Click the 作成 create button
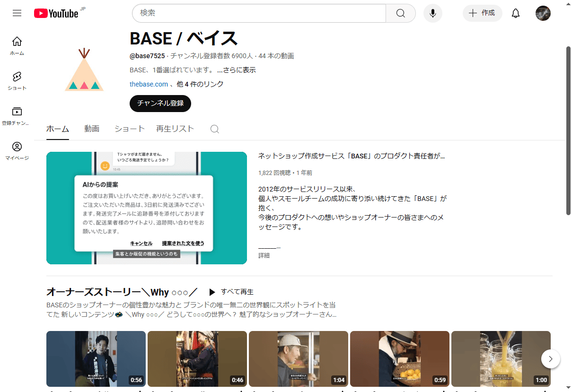 pyautogui.click(x=482, y=13)
